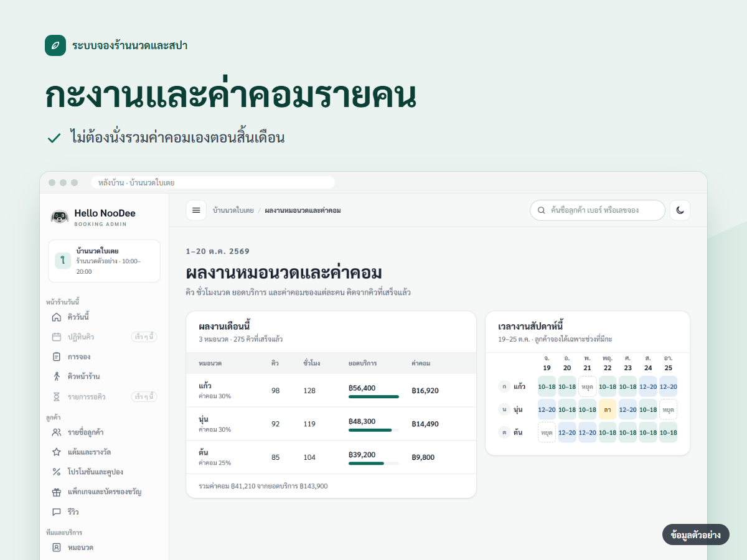Select the ต้น row in performance table
The height and width of the screenshot is (560, 747).
[x=331, y=457]
